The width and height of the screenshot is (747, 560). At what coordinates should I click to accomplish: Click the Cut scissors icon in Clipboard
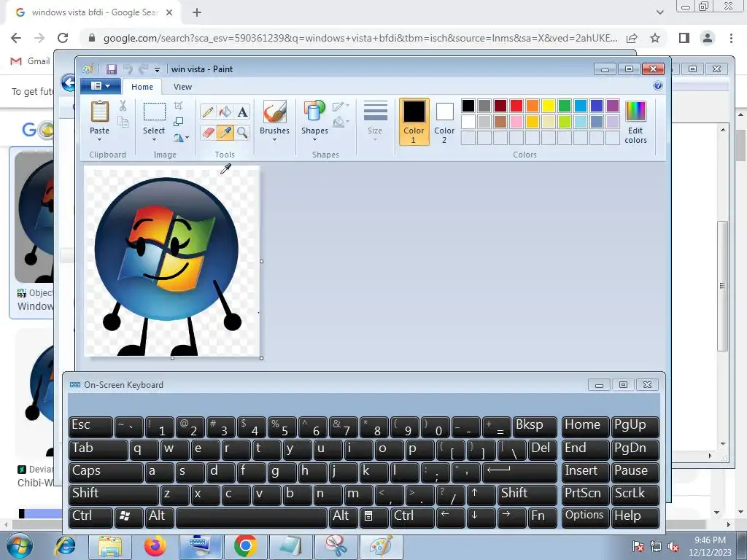pyautogui.click(x=123, y=106)
